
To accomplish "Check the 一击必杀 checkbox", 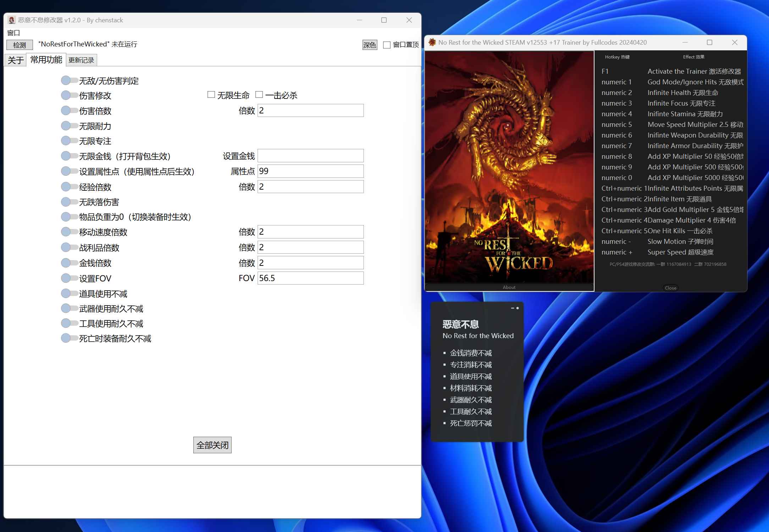I will [x=259, y=95].
